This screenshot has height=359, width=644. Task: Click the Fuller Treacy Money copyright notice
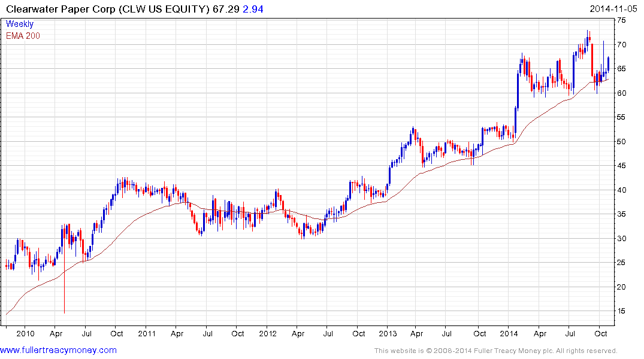495,351
